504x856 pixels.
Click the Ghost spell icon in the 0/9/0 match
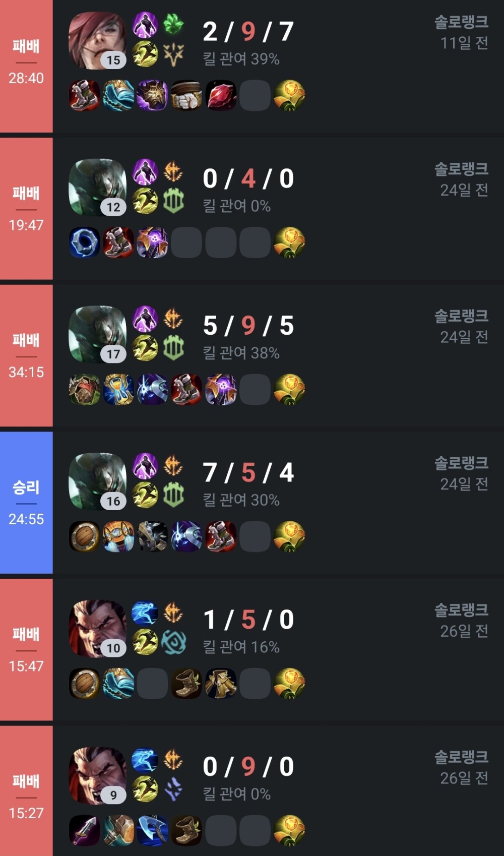[x=145, y=760]
